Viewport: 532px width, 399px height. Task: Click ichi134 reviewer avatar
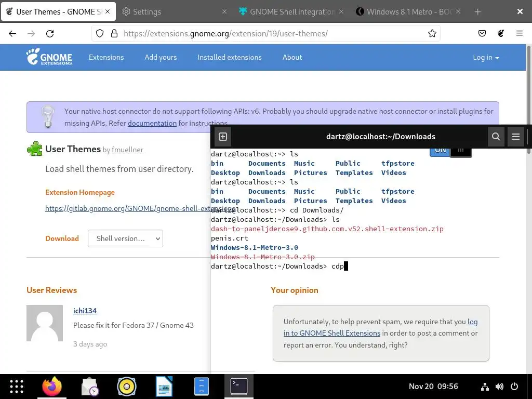coord(45,323)
